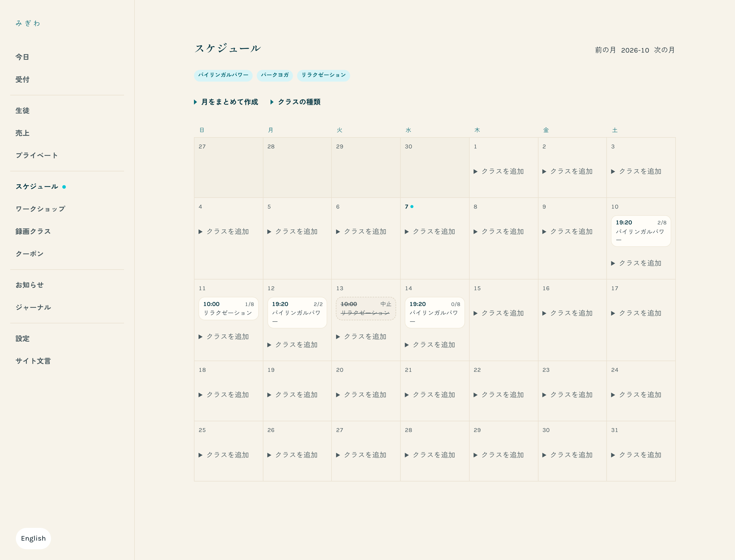Click the みぎわ logo
Image resolution: width=735 pixels, height=560 pixels.
[28, 23]
